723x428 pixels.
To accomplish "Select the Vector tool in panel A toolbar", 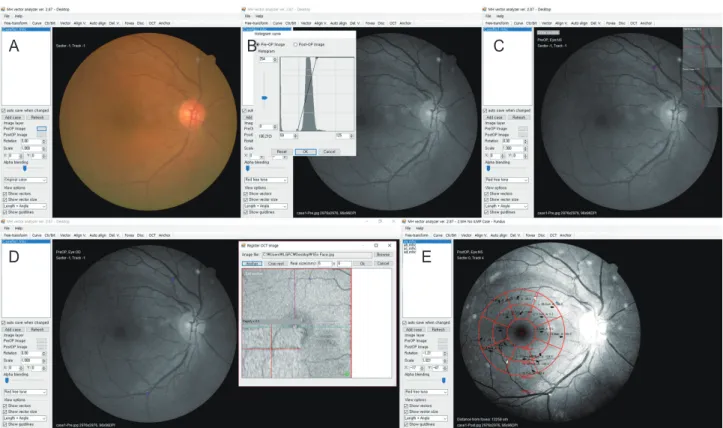I will click(x=65, y=23).
